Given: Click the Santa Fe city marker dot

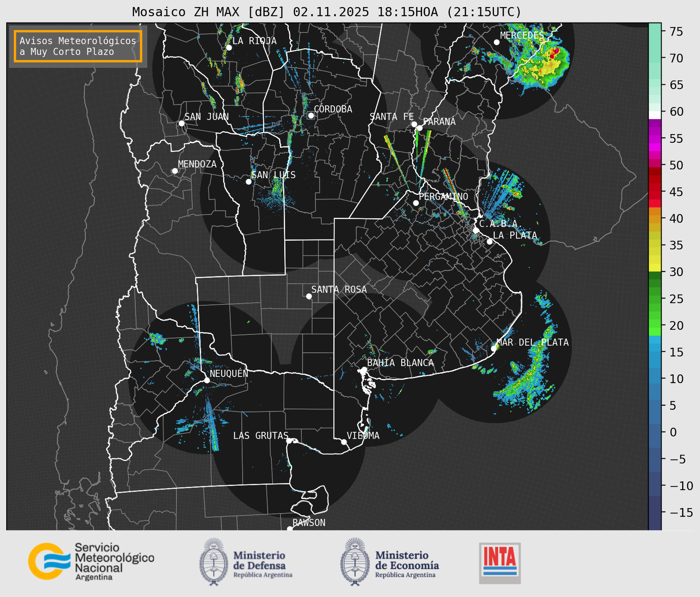Looking at the screenshot, I should point(414,124).
